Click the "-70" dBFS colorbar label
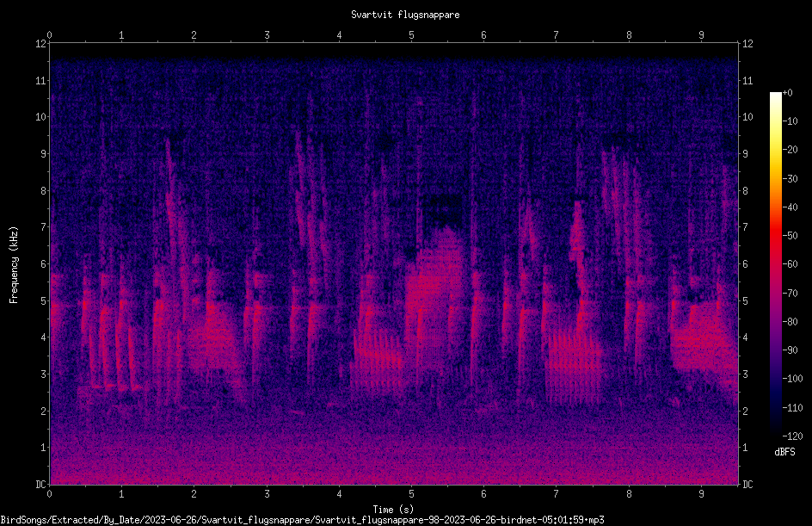 (x=790, y=294)
